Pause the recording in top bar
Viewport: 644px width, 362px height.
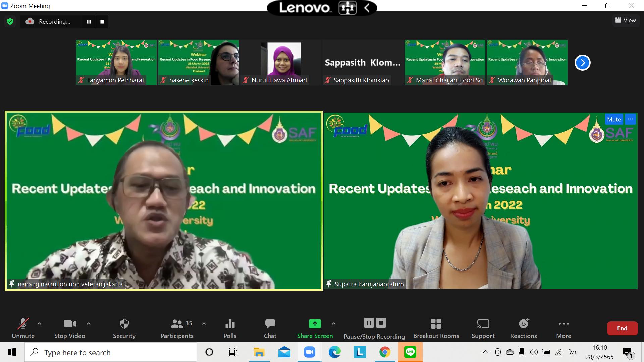[x=89, y=22]
